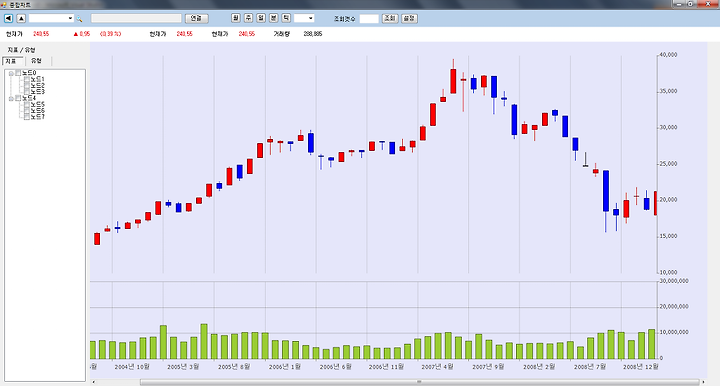Click the 거래량 volume label
Image resolution: width=720 pixels, height=386 pixels.
click(x=281, y=34)
